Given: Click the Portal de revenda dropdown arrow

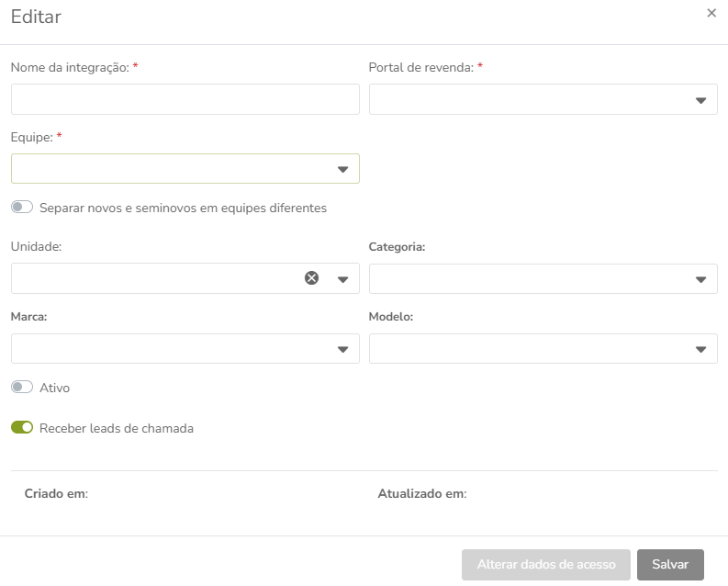Looking at the screenshot, I should [x=700, y=100].
